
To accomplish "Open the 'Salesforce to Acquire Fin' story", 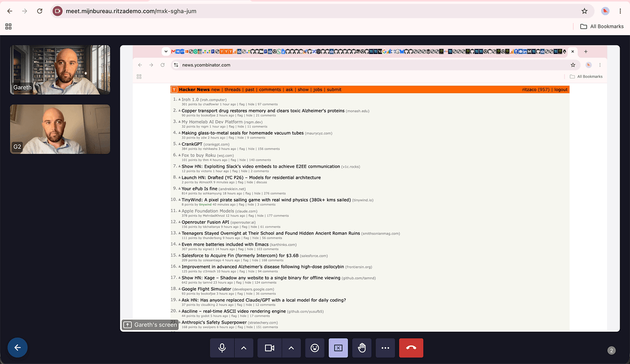I will (x=240, y=256).
